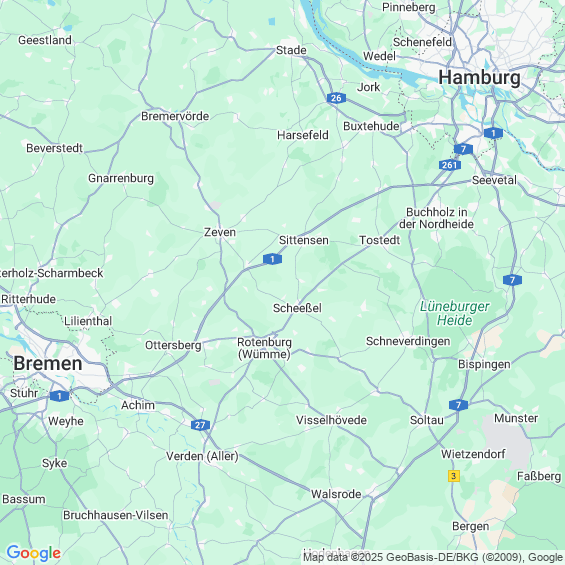Click the Bremervörde town label

click(x=175, y=116)
